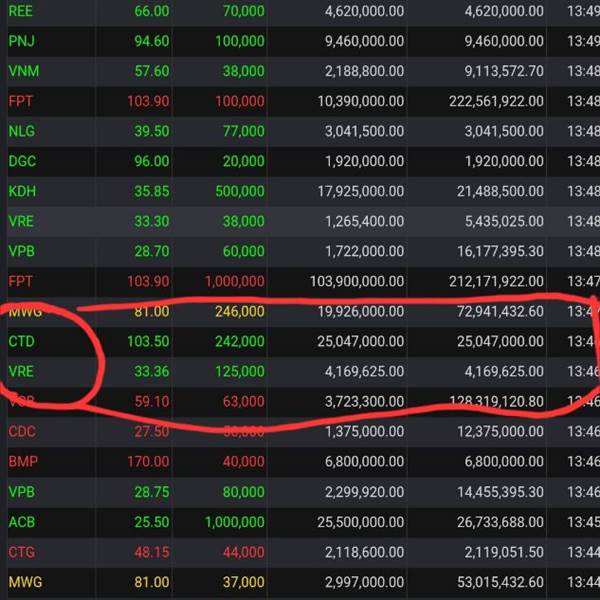The image size is (600, 600).
Task: Click total 72,941,432.60 in MWG row
Action: (500, 311)
